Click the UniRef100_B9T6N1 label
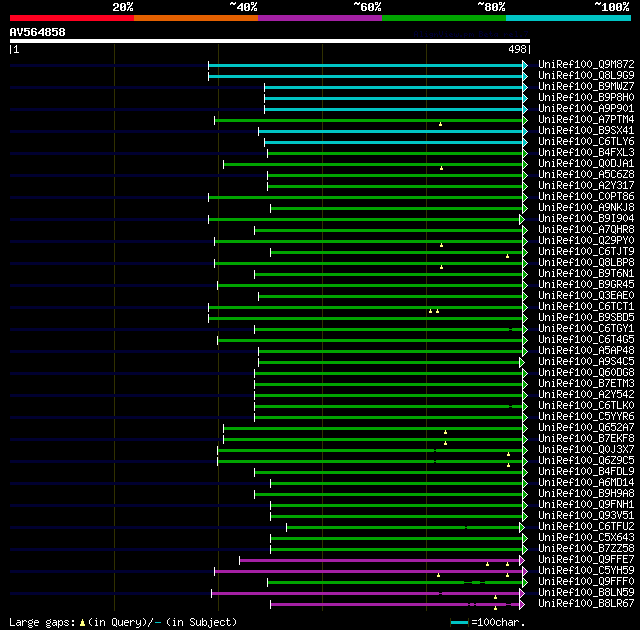Image resolution: width=640 pixels, height=630 pixels. coord(586,274)
